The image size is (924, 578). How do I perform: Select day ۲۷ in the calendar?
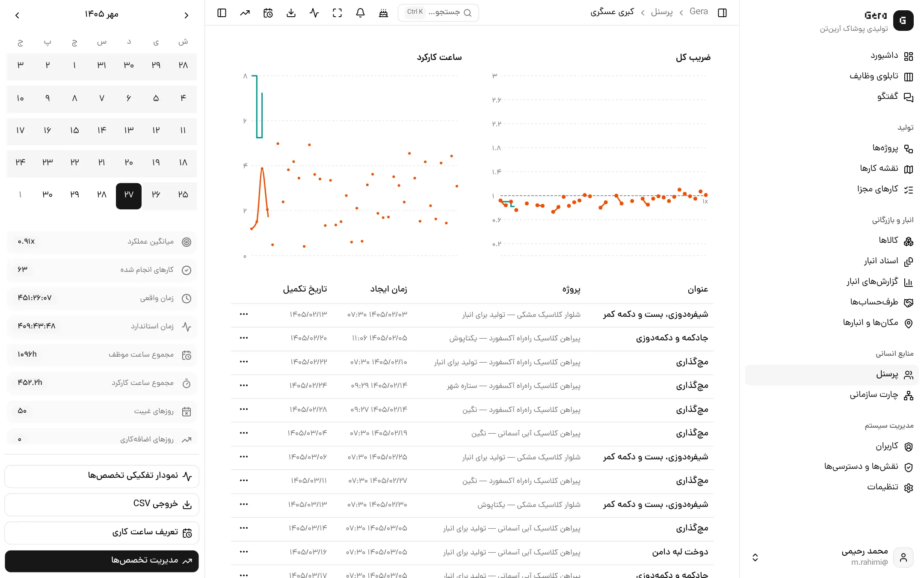[x=129, y=195]
